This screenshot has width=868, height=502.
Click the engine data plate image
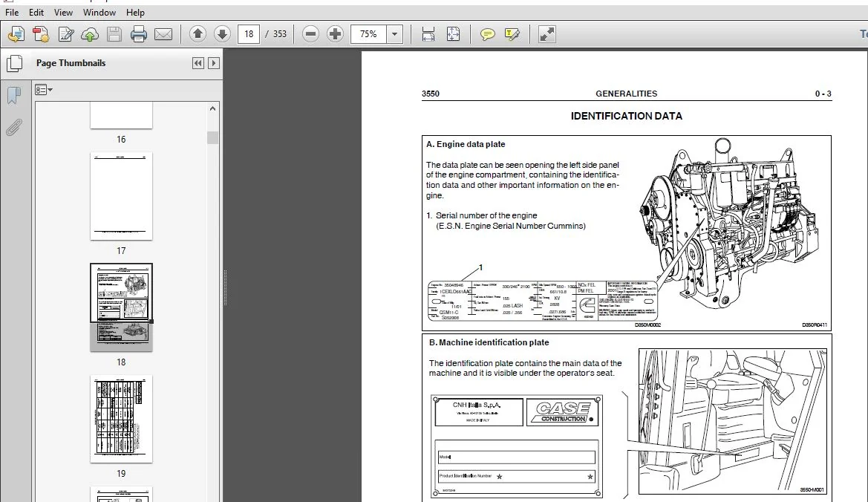click(x=543, y=301)
